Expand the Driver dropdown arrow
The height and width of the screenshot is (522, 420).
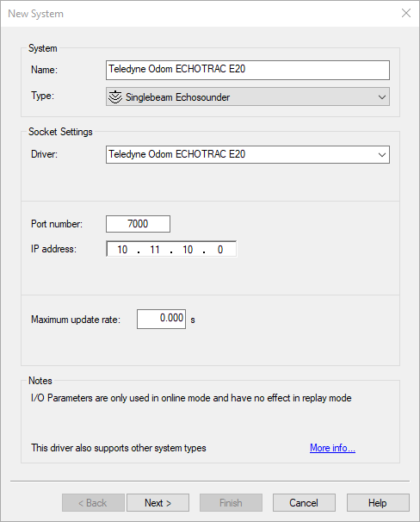tap(382, 155)
